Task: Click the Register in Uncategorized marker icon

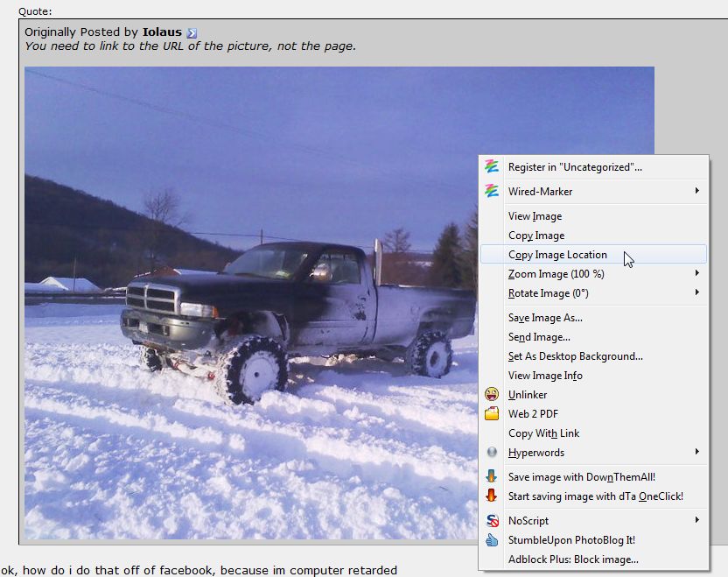Action: (x=491, y=166)
